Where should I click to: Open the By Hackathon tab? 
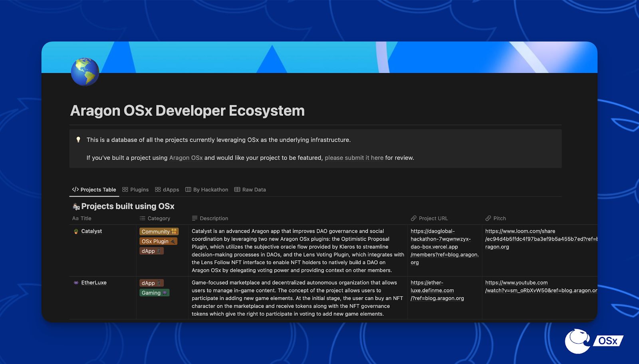(x=207, y=190)
